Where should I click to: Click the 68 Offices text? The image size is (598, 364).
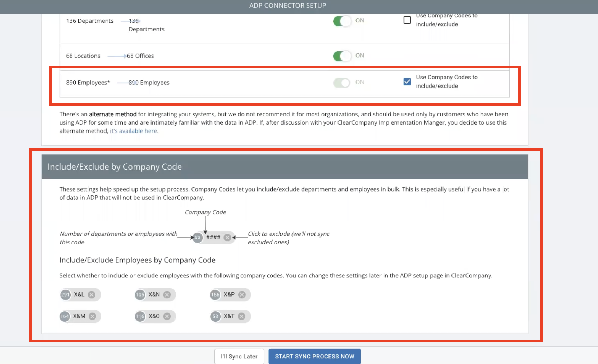click(140, 56)
